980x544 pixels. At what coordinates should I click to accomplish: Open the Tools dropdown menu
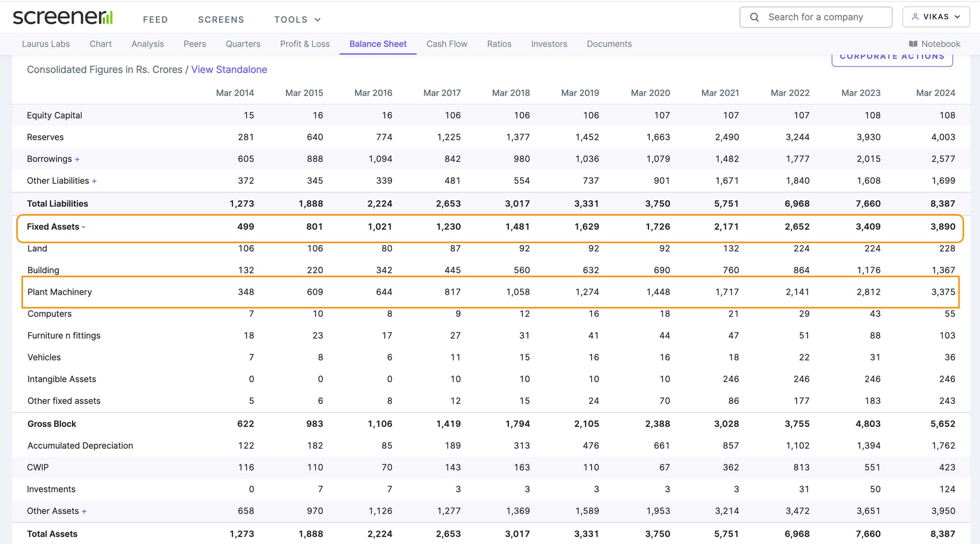(297, 19)
